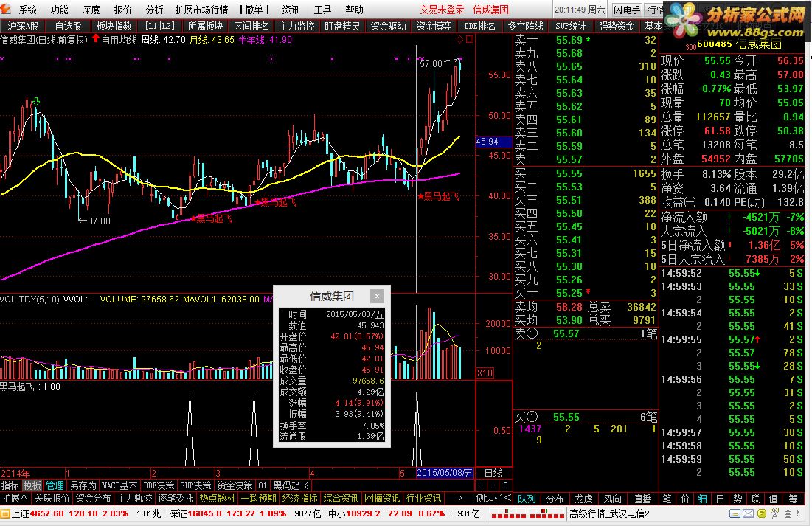This screenshot has height=526, width=812.
Task: Close the 信威集团 data popup
Action: (377, 296)
